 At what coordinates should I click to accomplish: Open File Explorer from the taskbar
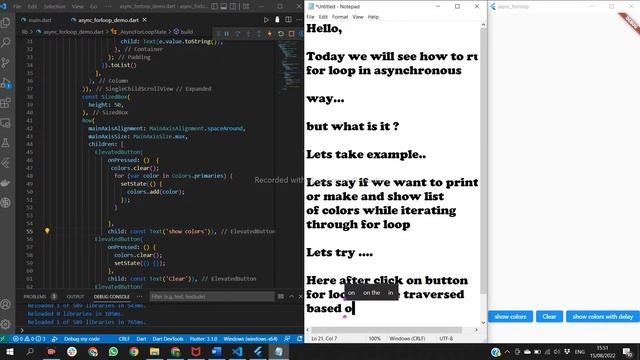point(154,351)
